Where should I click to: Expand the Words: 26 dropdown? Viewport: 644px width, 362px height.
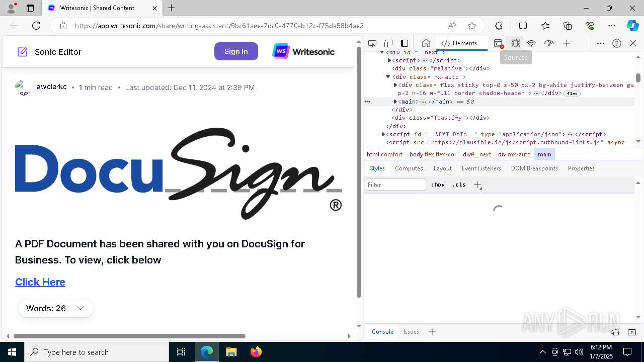click(55, 308)
